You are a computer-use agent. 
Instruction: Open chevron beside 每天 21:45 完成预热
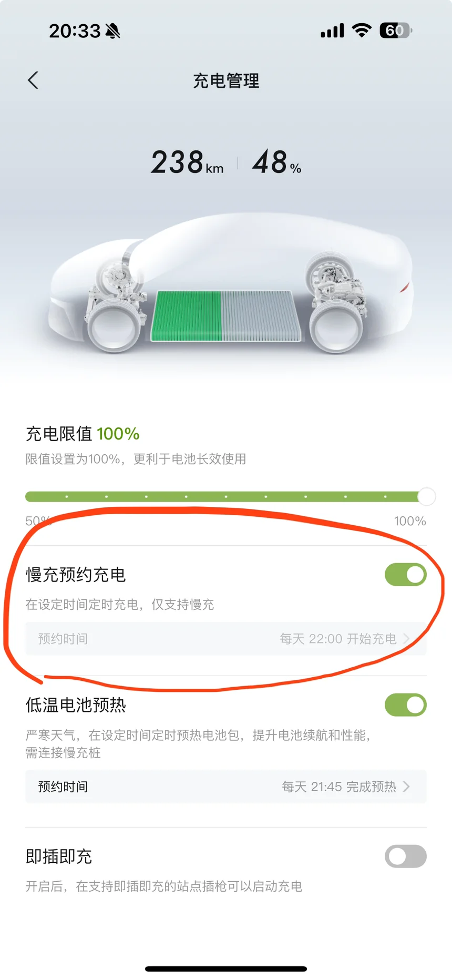[406, 787]
